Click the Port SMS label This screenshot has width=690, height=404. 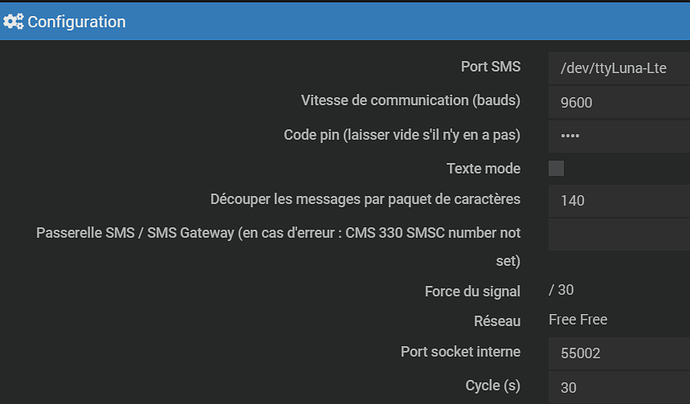tap(491, 66)
